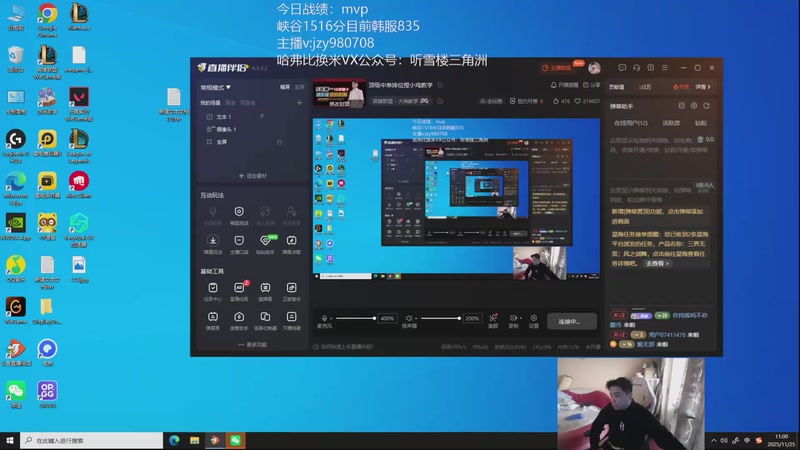Open 设置 gear icon in the control bar
Screen dimensions: 800x450
(x=534, y=320)
